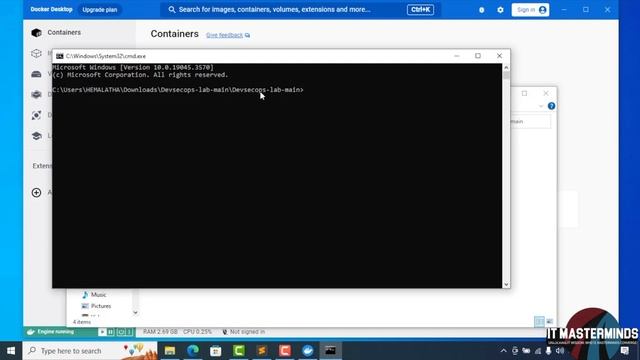Click the network tray icon
The width and height of the screenshot is (640, 360).
click(x=538, y=351)
